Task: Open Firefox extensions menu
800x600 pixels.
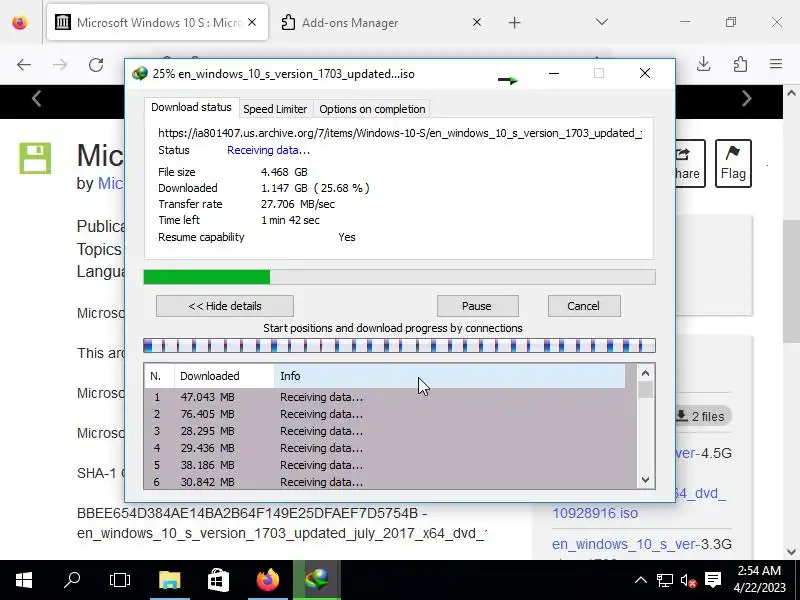Action: coord(740,64)
